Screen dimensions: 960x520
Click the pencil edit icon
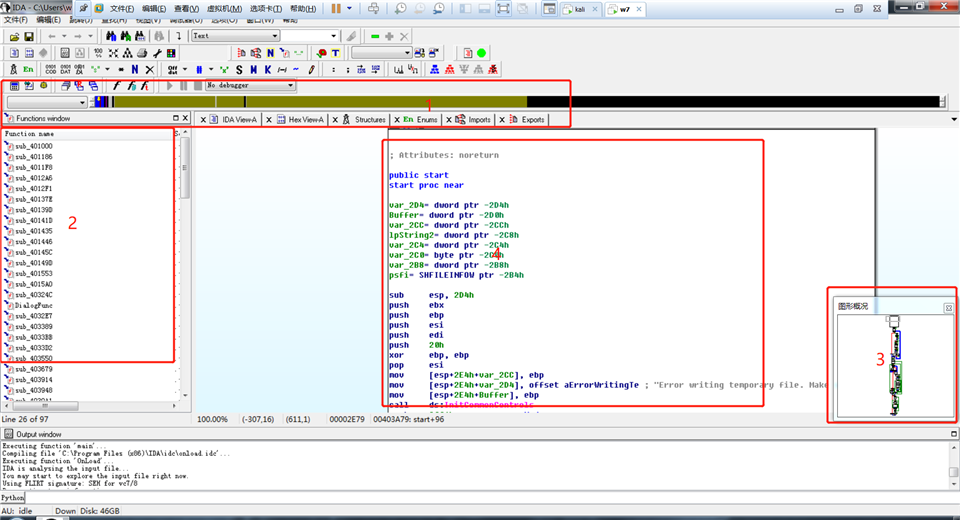click(312, 70)
